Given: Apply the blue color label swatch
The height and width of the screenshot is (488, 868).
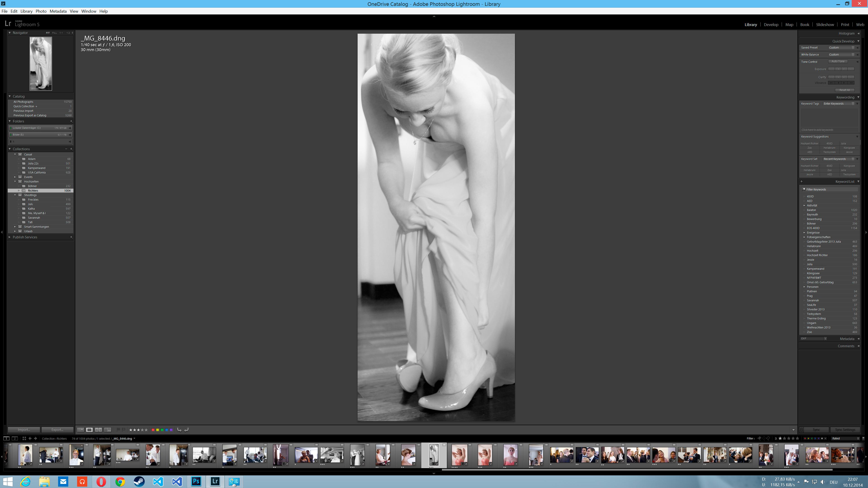Looking at the screenshot, I should [167, 430].
